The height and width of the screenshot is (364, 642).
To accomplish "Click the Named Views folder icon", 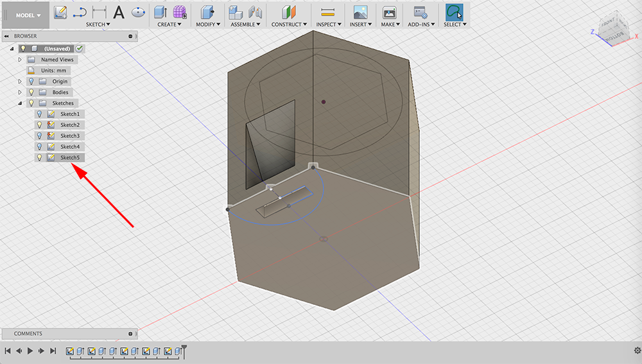I will point(31,59).
